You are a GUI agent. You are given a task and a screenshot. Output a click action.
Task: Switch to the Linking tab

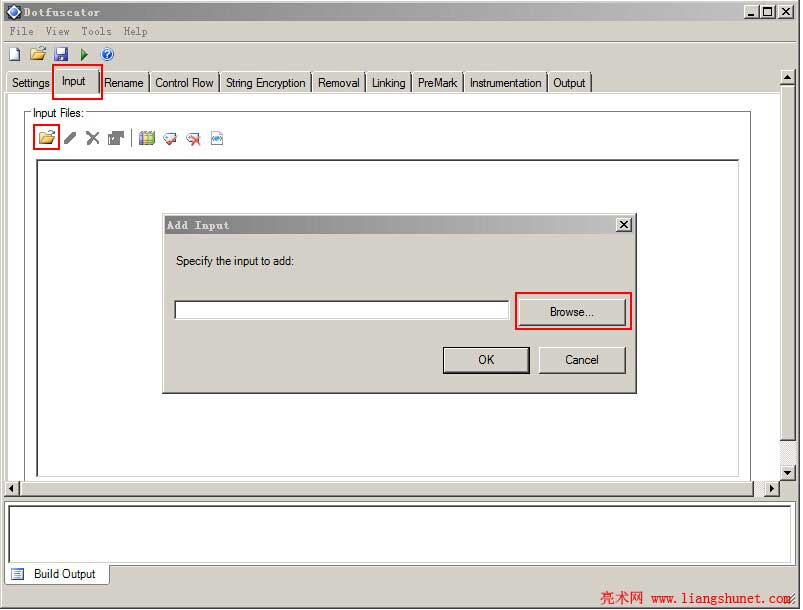click(x=389, y=83)
